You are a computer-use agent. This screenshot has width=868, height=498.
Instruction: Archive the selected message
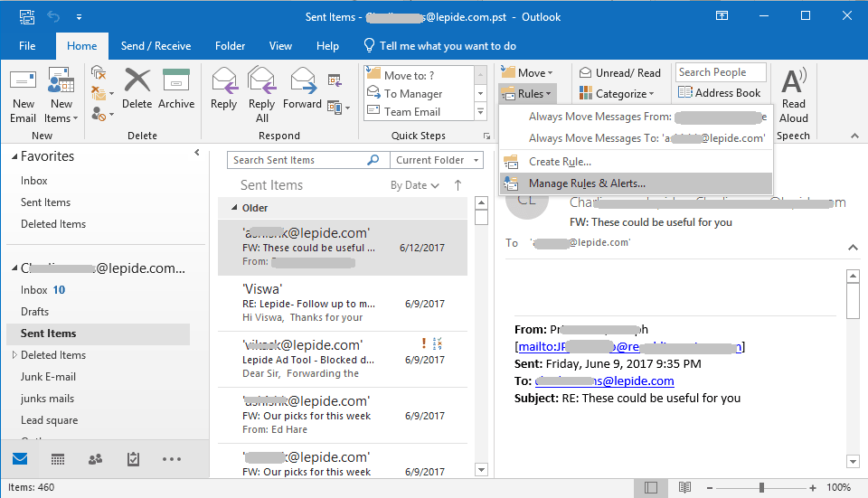point(176,89)
